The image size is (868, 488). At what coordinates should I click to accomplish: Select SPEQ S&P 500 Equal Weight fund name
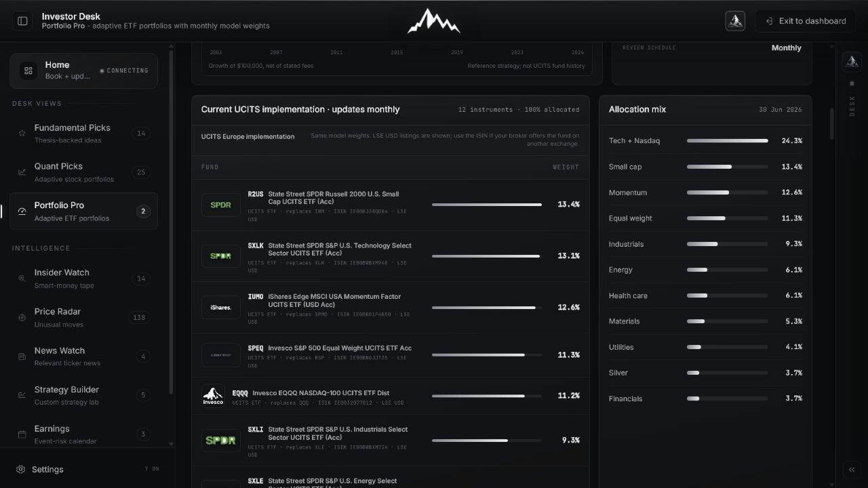coord(340,348)
